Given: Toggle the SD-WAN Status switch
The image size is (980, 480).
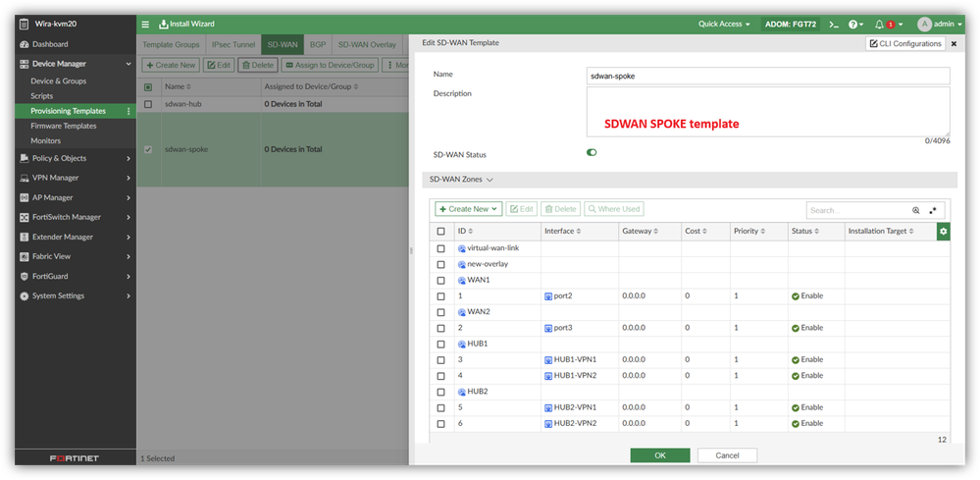Looking at the screenshot, I should click(592, 152).
